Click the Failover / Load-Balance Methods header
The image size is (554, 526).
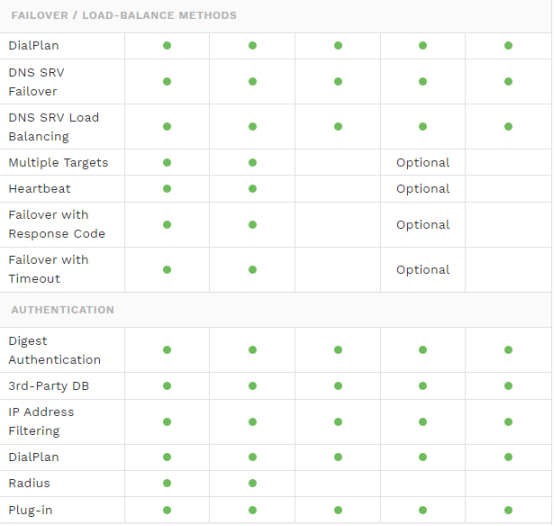(124, 16)
